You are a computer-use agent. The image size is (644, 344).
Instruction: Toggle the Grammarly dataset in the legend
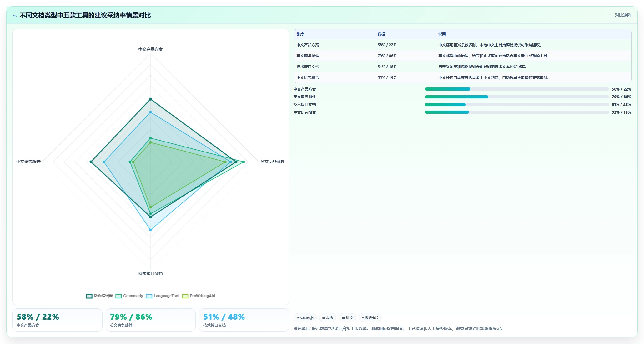click(129, 296)
